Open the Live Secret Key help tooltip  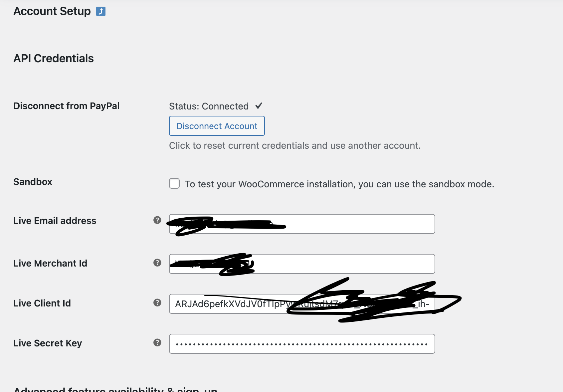click(x=157, y=343)
